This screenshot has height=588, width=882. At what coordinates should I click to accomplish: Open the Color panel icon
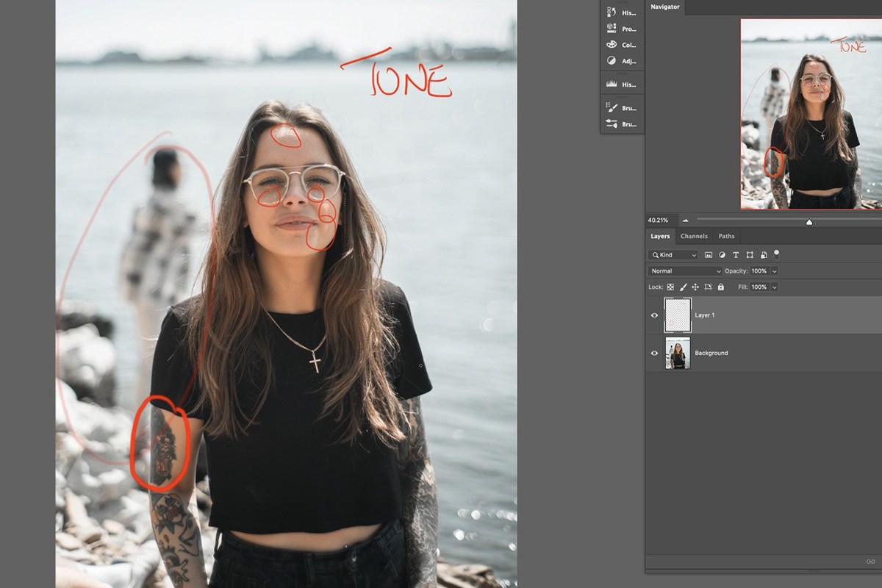coord(612,45)
